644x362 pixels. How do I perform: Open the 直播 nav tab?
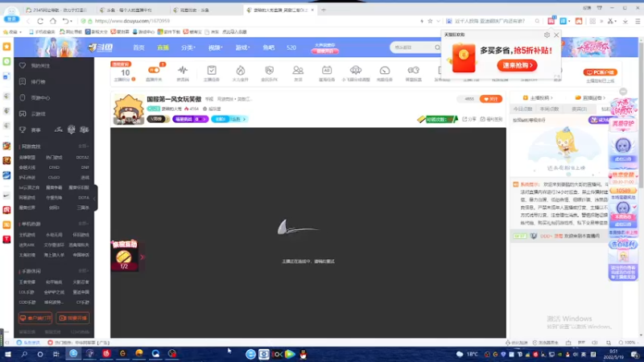click(x=163, y=47)
